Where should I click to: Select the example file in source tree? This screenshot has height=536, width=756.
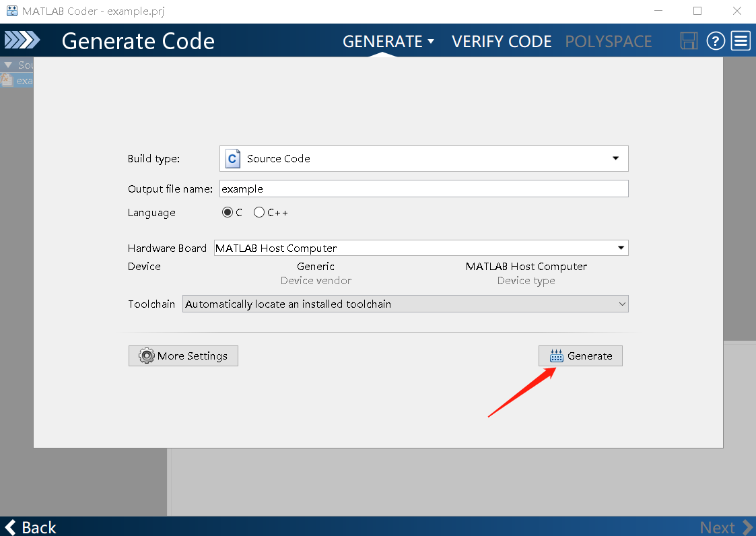point(17,81)
